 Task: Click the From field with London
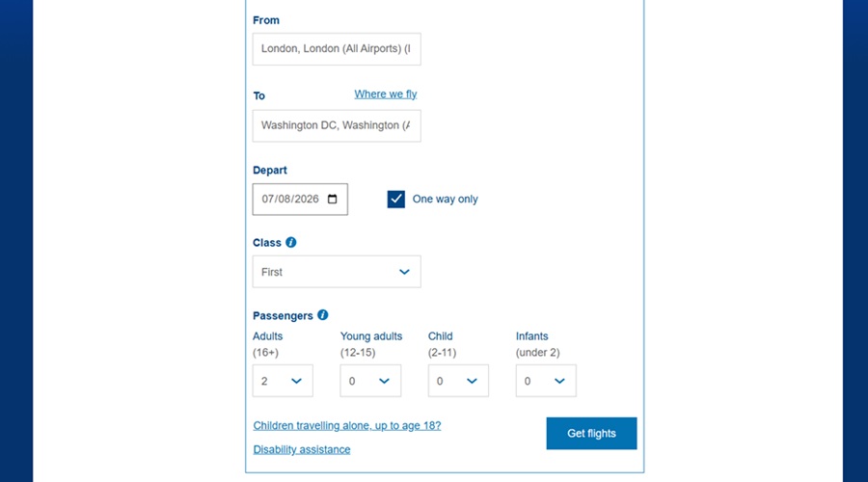coord(337,49)
